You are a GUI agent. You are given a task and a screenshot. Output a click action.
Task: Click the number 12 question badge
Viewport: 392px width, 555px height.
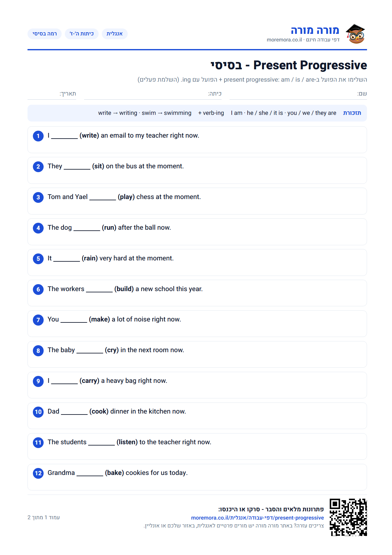click(x=38, y=473)
